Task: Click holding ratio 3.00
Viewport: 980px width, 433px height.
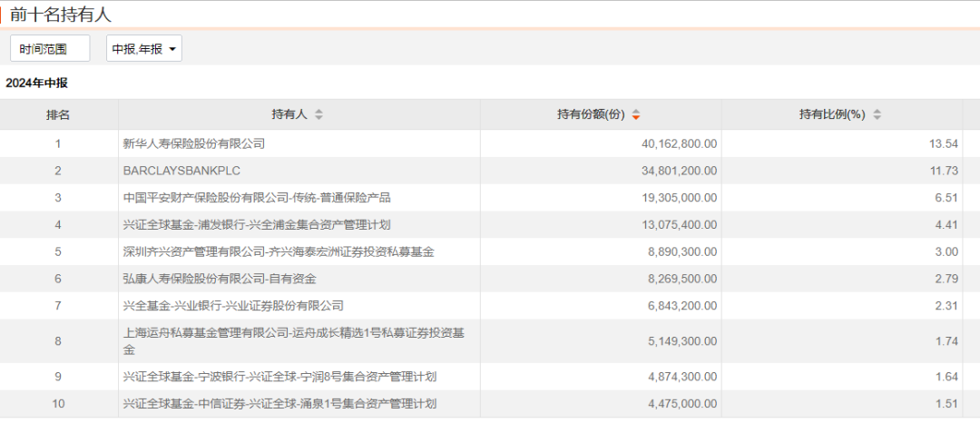Action: [946, 251]
